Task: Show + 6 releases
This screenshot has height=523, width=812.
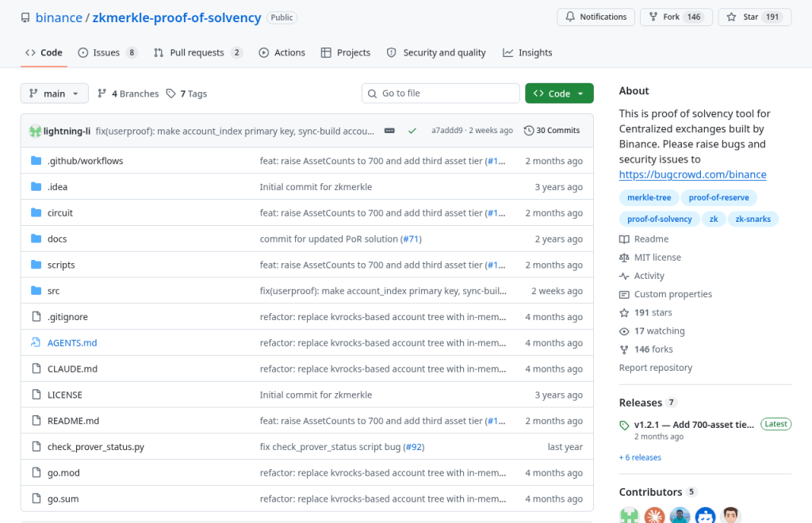Action: pyautogui.click(x=640, y=457)
